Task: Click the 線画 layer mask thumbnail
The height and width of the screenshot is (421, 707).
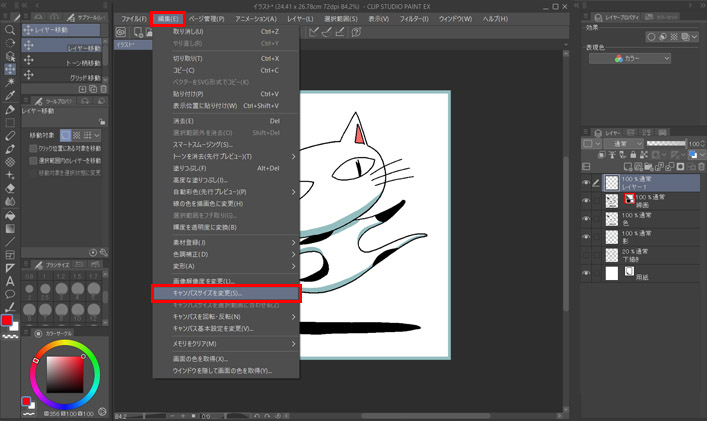Action: (x=627, y=201)
